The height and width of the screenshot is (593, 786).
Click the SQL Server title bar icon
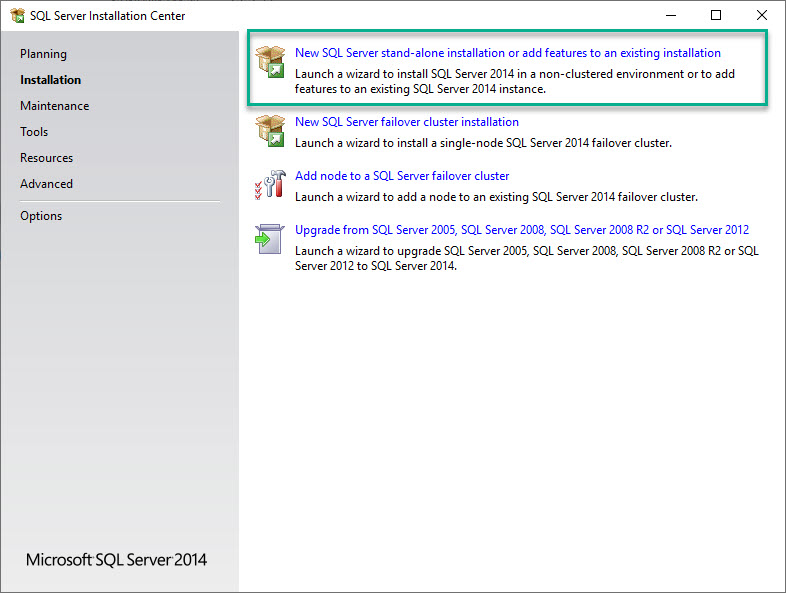click(x=17, y=16)
